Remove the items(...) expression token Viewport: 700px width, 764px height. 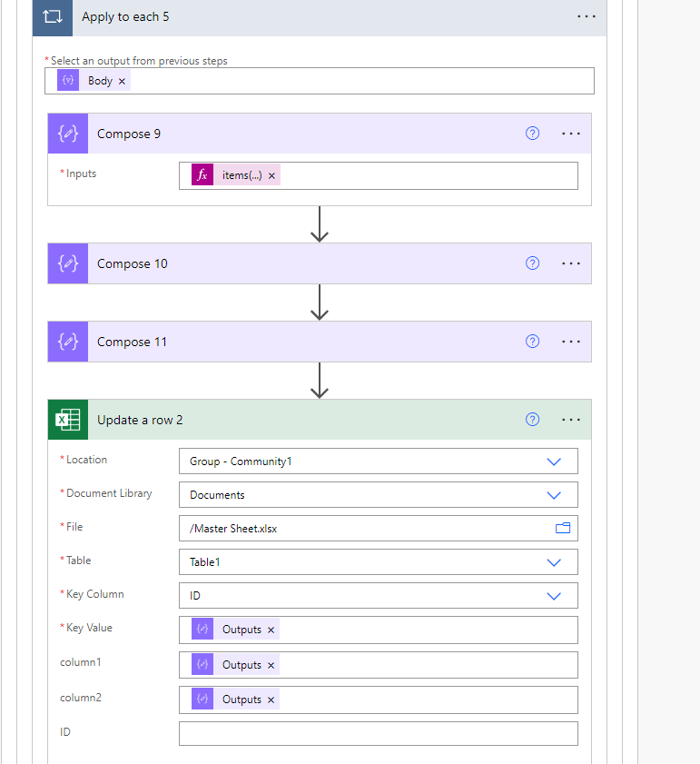(271, 175)
